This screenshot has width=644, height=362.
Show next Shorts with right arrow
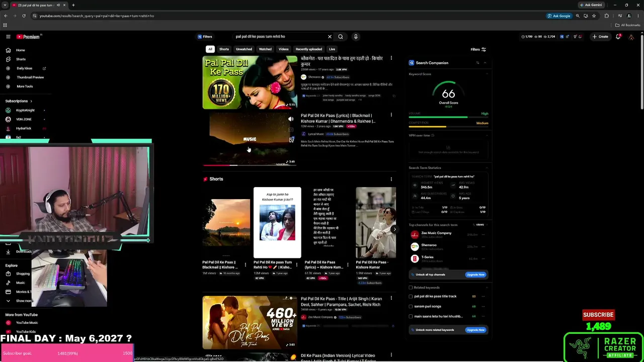click(x=394, y=229)
